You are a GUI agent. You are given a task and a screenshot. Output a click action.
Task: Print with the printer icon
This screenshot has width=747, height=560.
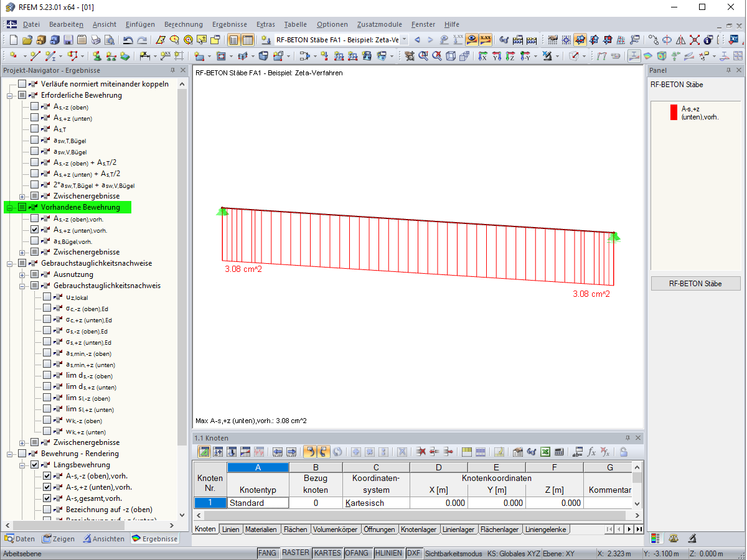(95, 40)
